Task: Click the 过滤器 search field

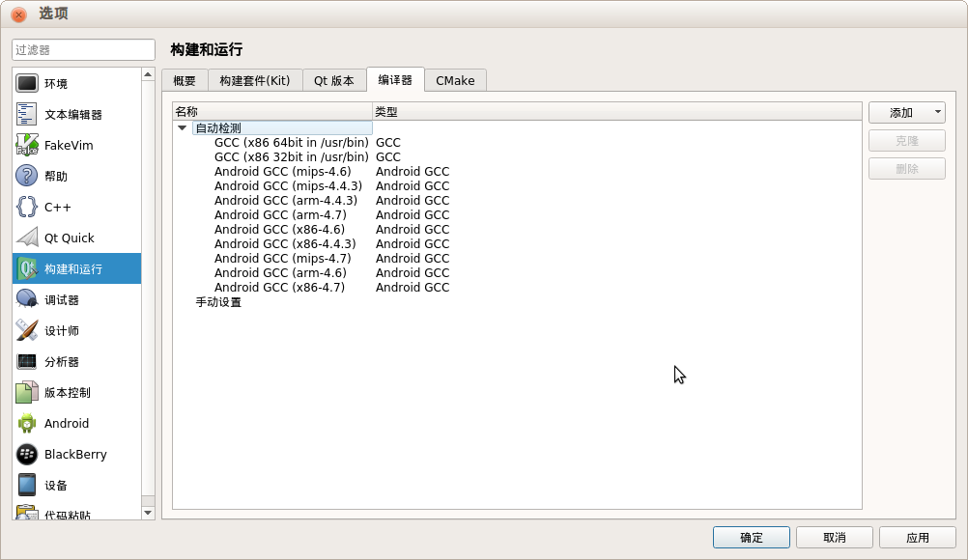Action: (83, 50)
